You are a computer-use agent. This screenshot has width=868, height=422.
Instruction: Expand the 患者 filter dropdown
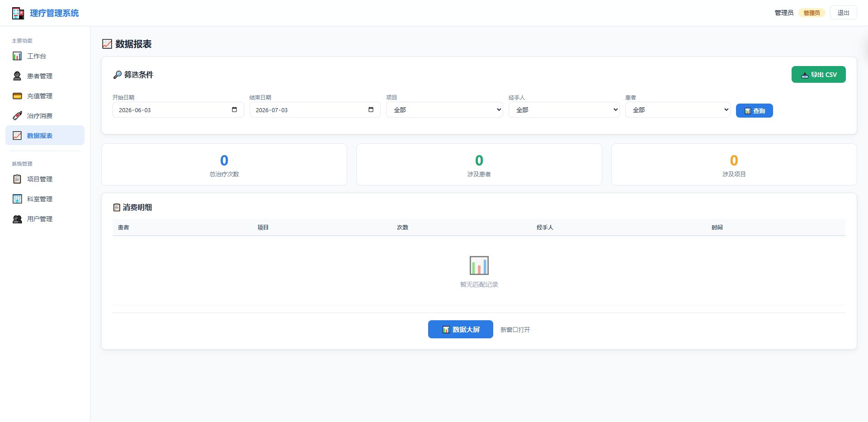tap(678, 110)
